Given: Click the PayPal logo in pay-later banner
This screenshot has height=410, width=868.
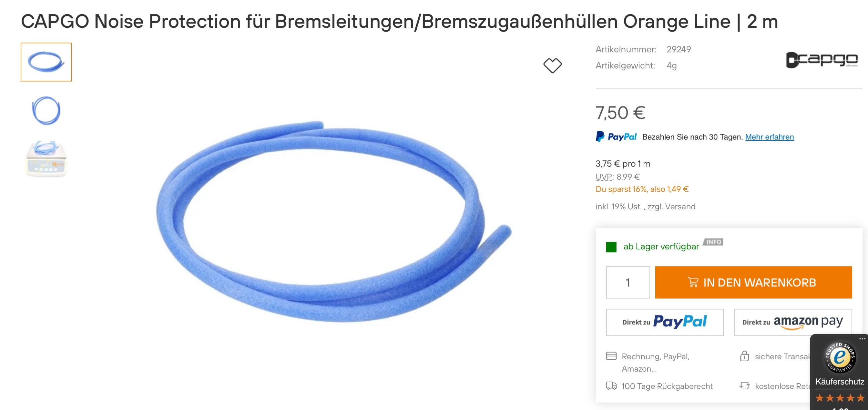Looking at the screenshot, I should 616,137.
